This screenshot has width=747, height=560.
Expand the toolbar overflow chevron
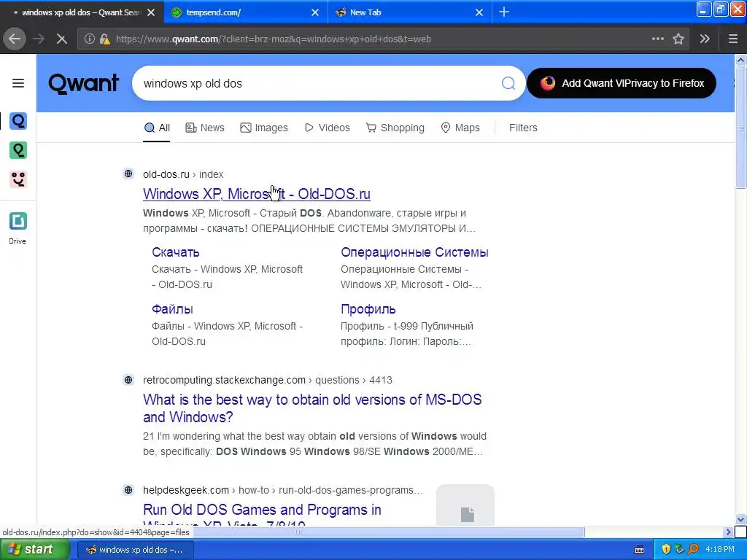705,39
